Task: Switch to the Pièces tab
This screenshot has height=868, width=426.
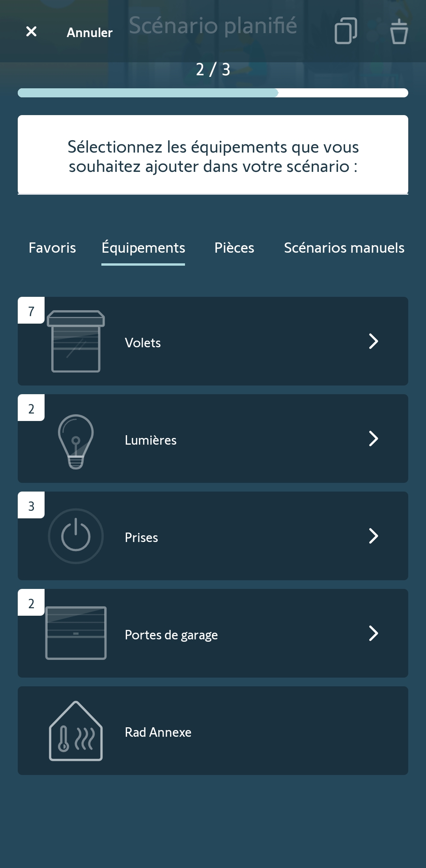Action: [x=234, y=248]
